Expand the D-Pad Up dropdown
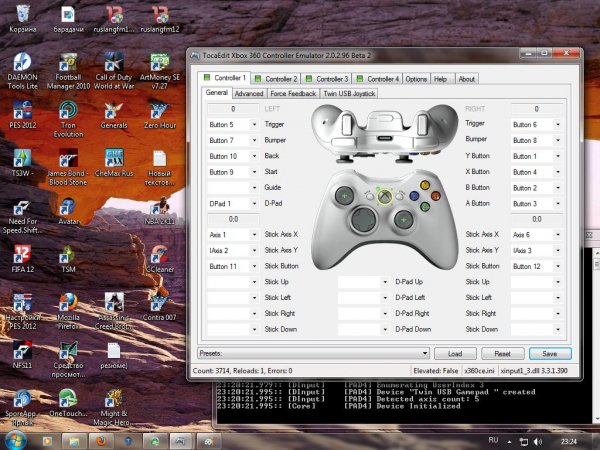This screenshot has height=450, width=600. click(x=385, y=282)
